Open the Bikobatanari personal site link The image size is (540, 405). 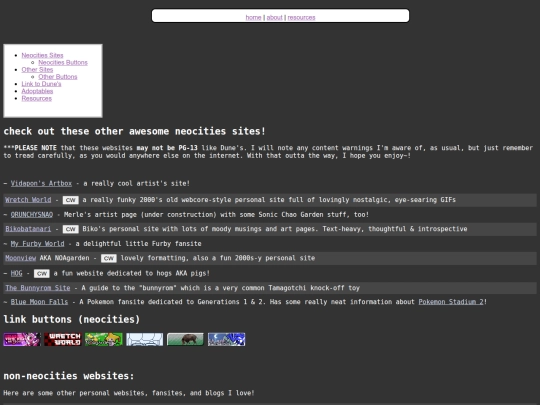click(x=28, y=229)
